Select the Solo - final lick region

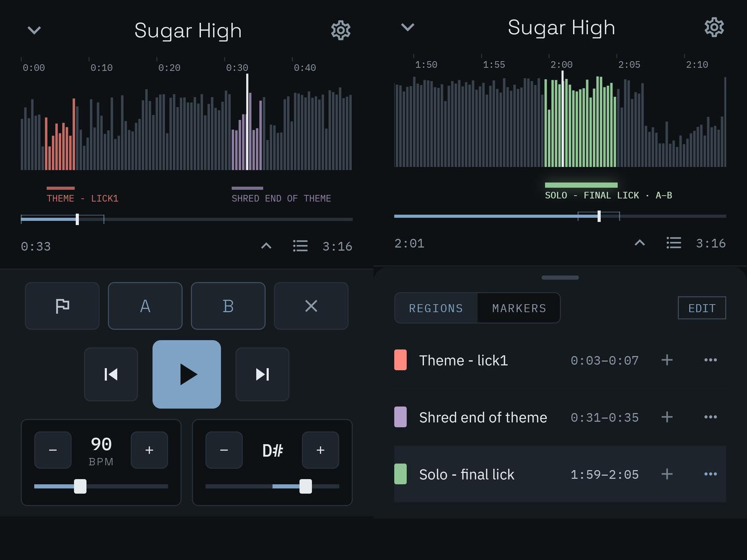(560, 474)
